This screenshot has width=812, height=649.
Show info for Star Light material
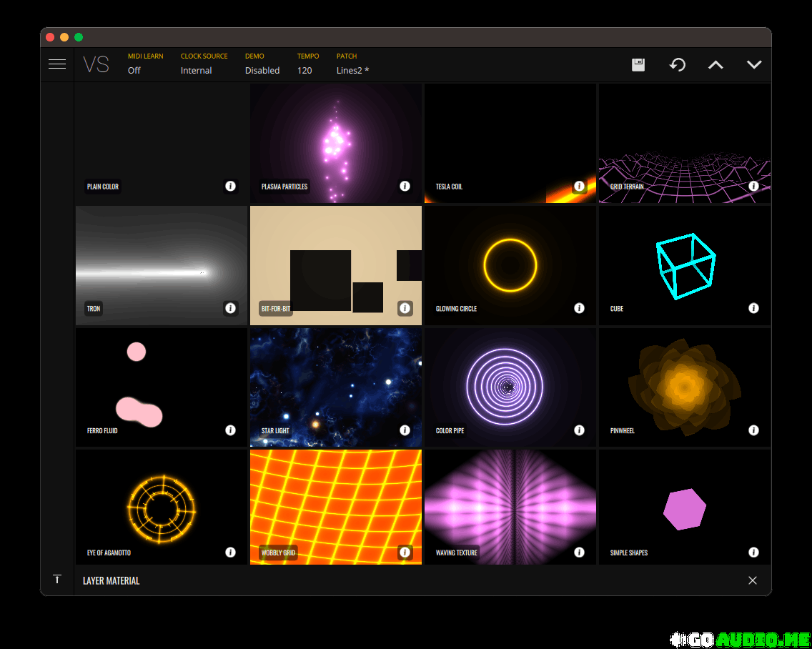click(x=405, y=430)
